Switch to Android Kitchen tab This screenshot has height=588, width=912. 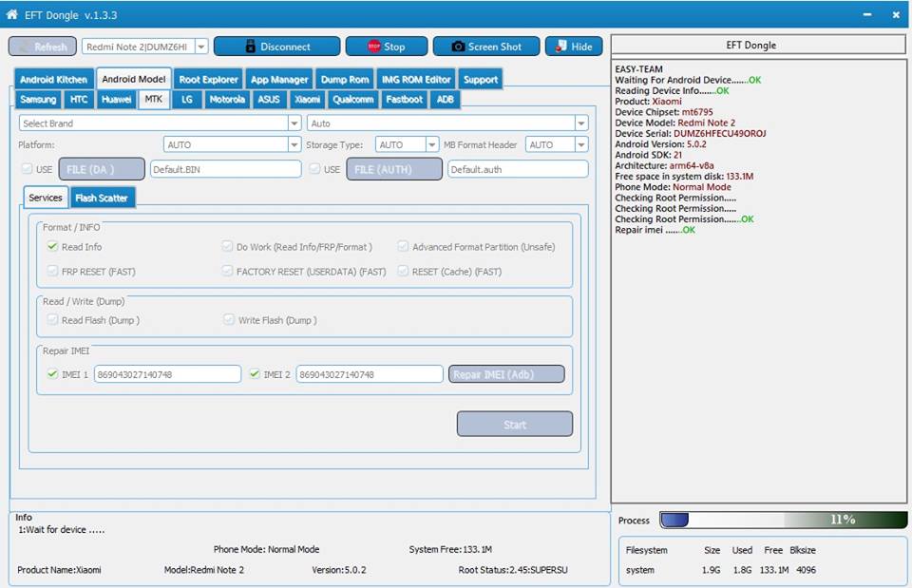53,80
